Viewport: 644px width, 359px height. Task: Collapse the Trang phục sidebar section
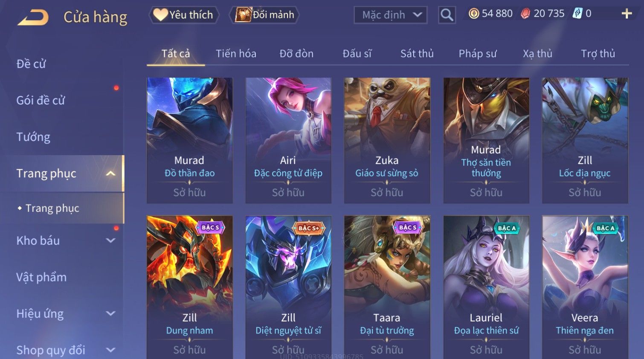pos(110,174)
